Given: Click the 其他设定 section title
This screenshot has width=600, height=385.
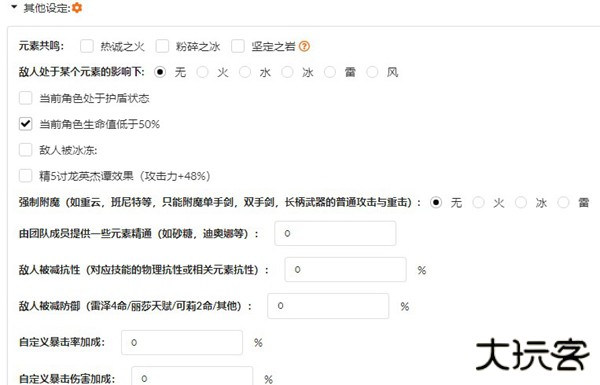Looking at the screenshot, I should pos(47,8).
